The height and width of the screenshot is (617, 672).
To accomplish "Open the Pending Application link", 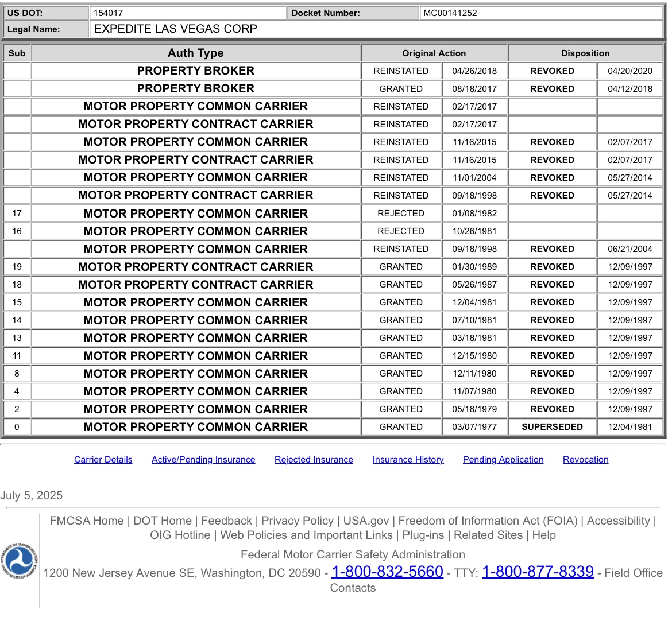I will pyautogui.click(x=503, y=460).
